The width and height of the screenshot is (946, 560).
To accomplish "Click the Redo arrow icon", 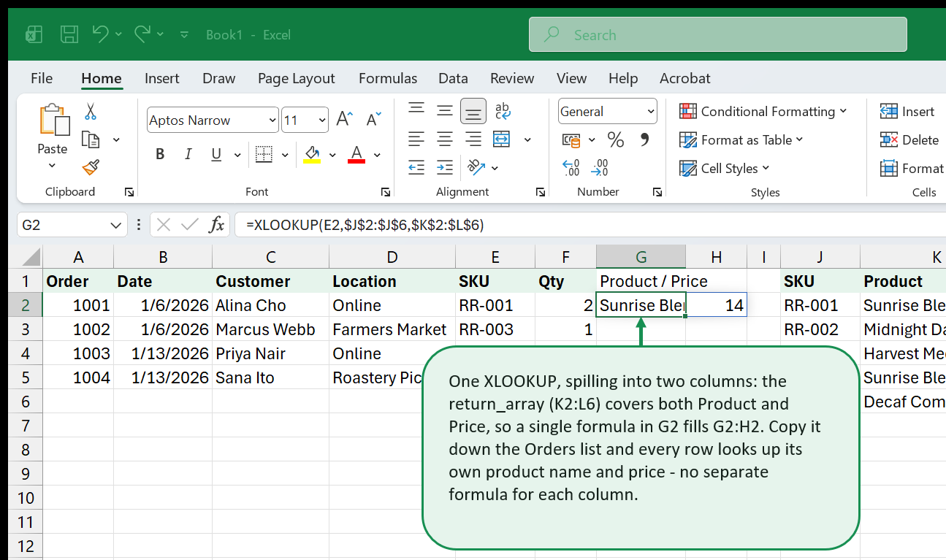I will [142, 34].
